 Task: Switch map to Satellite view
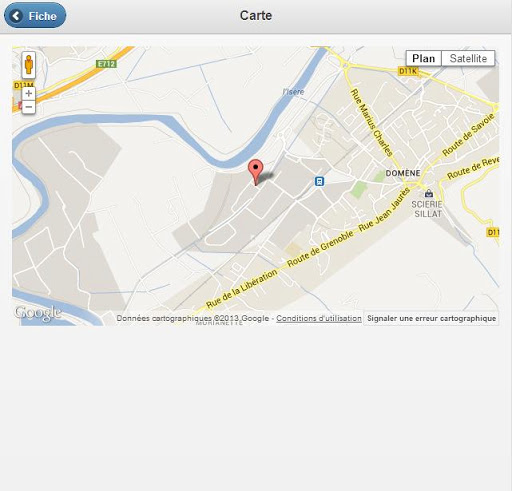pyautogui.click(x=468, y=58)
